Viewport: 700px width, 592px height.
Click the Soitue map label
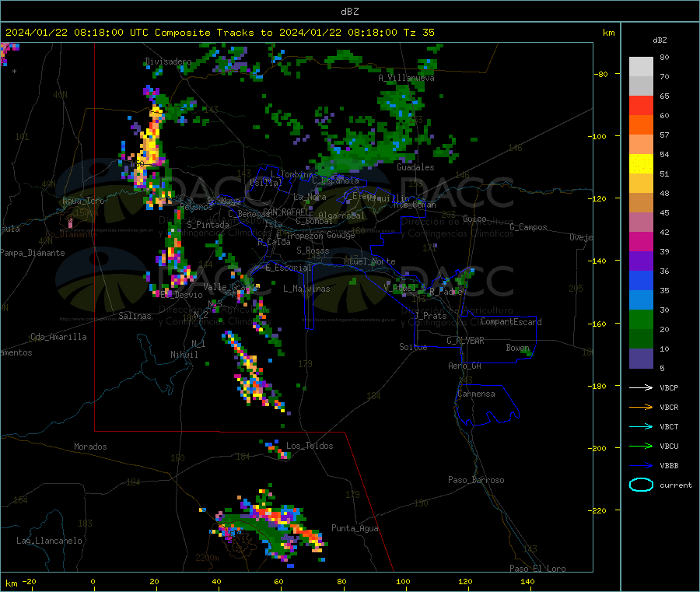pos(413,347)
